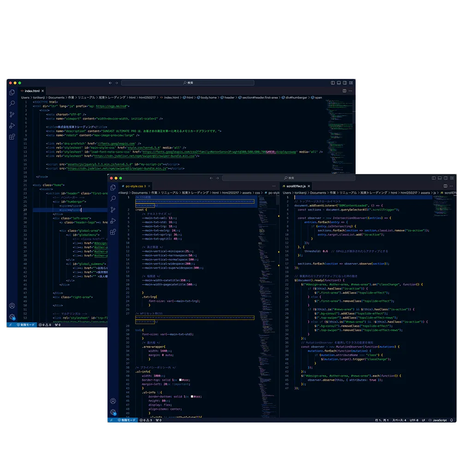Open Manage gear in the back window
The image size is (458, 476).
tap(12, 317)
